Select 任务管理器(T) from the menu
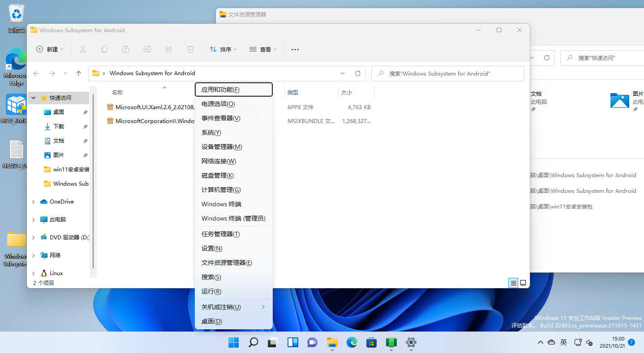 (x=234, y=234)
